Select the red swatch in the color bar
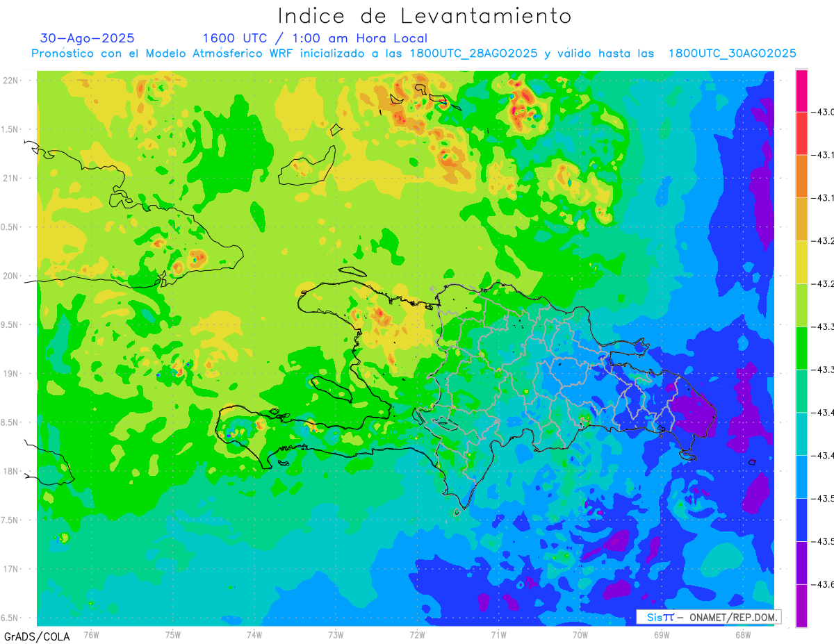 (801, 133)
